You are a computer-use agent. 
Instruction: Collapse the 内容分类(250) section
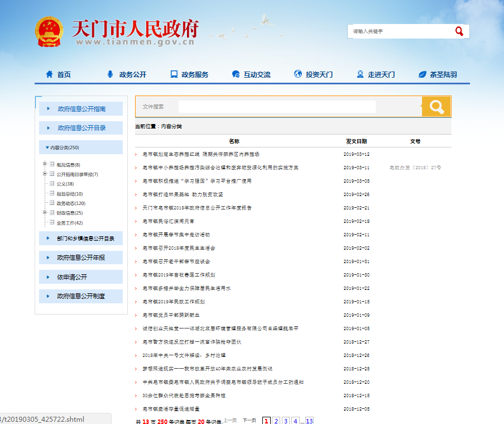(x=47, y=147)
